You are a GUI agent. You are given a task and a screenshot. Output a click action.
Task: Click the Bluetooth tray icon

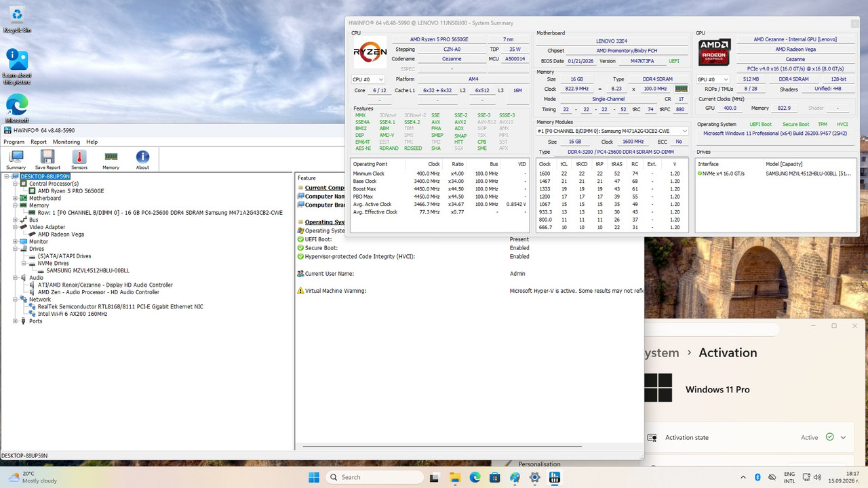click(x=757, y=477)
